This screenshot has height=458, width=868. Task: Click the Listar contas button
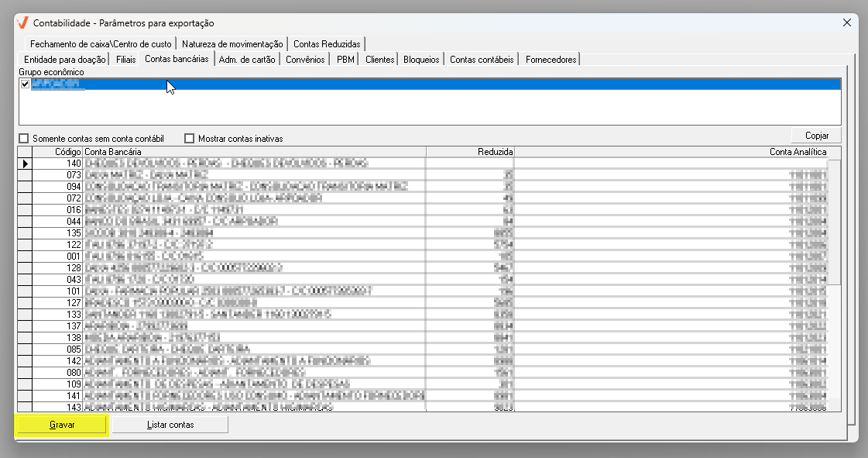(170, 425)
